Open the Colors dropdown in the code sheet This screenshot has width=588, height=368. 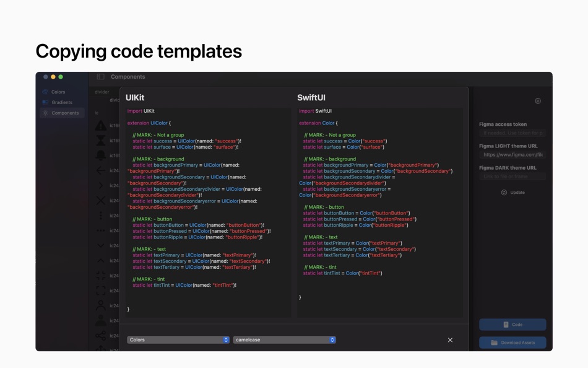click(178, 340)
